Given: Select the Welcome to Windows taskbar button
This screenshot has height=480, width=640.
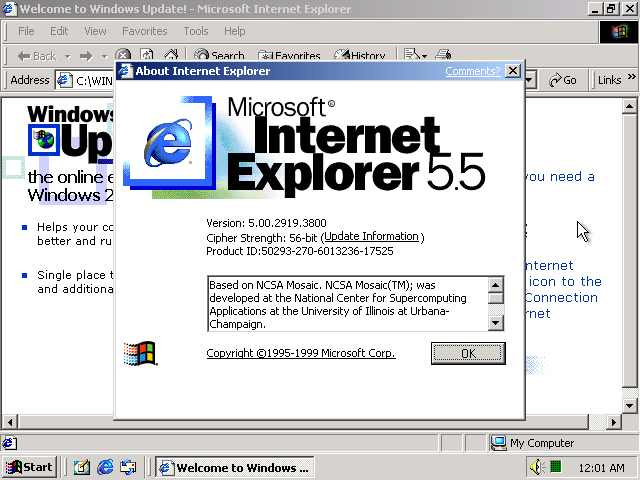Looking at the screenshot, I should 235,467.
